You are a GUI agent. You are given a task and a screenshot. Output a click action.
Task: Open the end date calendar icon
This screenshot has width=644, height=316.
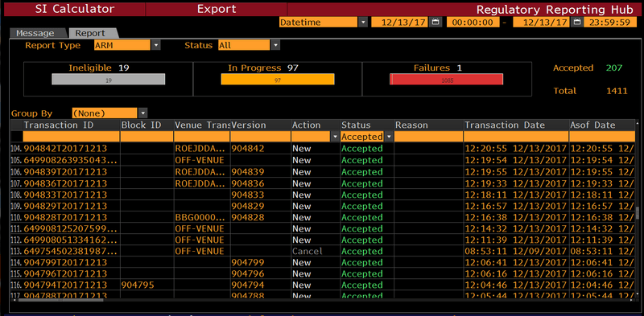coord(576,23)
